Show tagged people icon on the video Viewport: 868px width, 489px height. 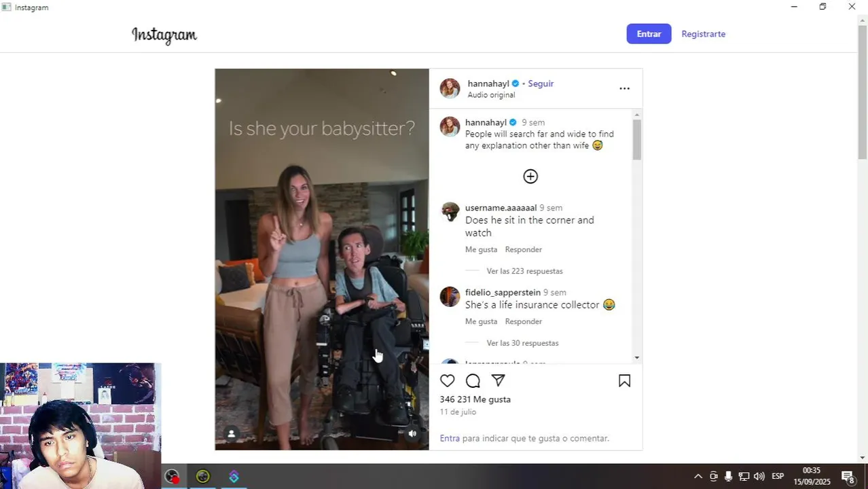click(232, 434)
